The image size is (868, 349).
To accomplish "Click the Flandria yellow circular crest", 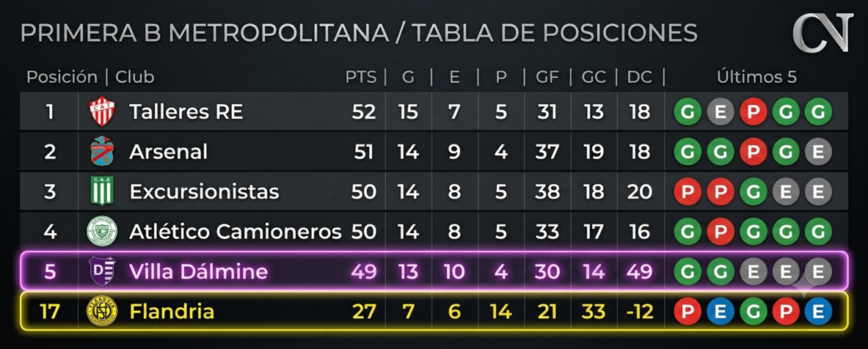I will click(x=102, y=312).
